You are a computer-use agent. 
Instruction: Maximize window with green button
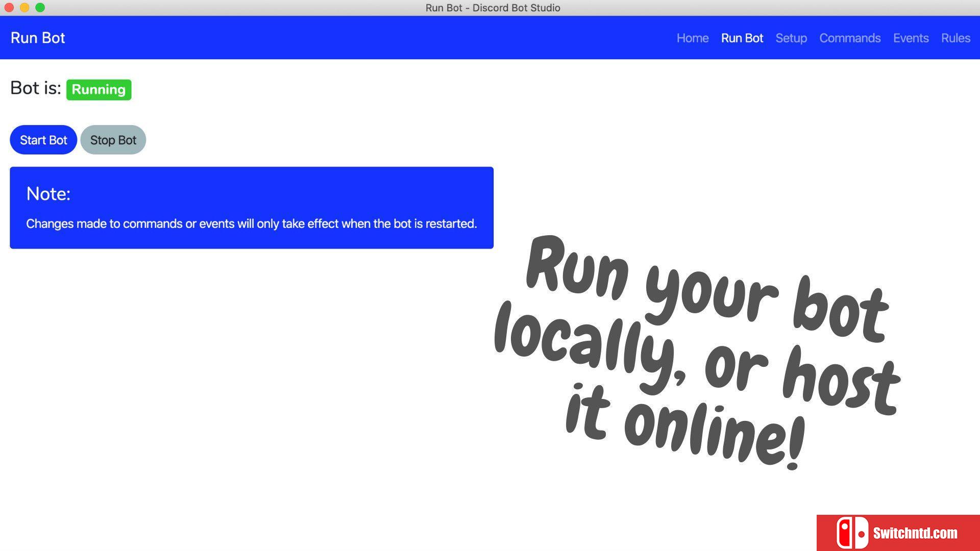(40, 8)
